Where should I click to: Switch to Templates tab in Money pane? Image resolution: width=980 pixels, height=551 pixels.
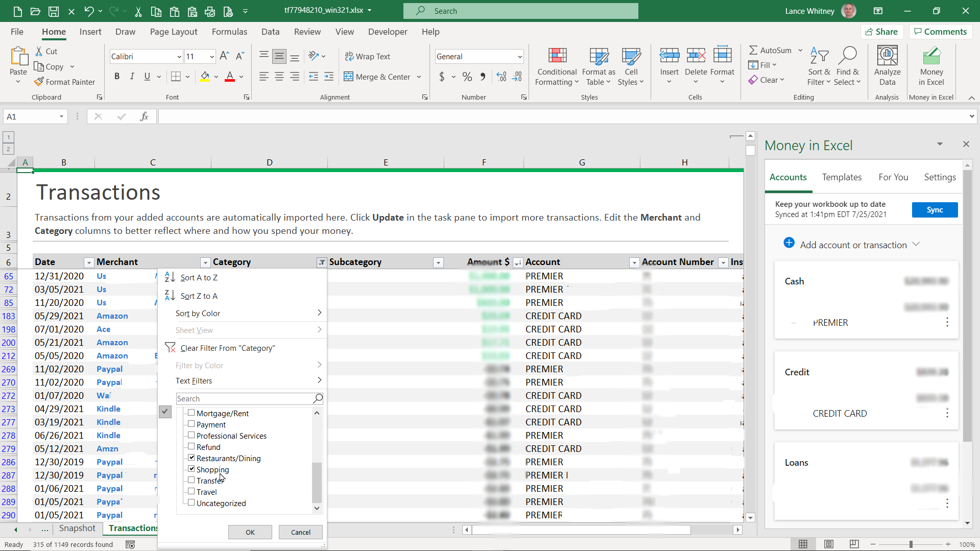tap(842, 177)
